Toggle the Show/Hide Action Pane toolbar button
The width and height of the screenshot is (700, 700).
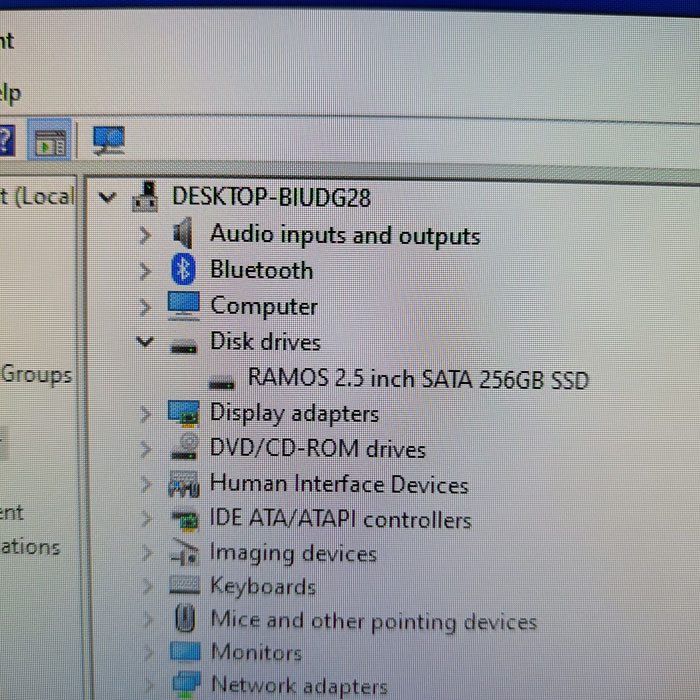pos(49,141)
